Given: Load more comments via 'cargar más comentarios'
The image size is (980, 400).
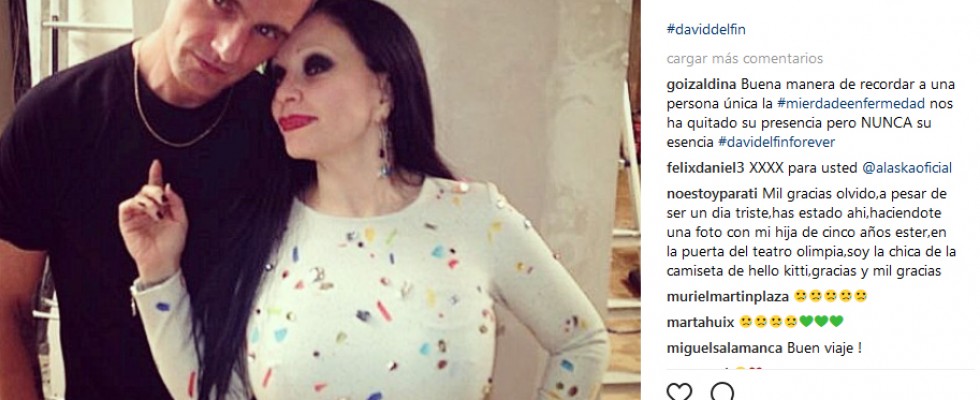Looking at the screenshot, I should pos(744,59).
